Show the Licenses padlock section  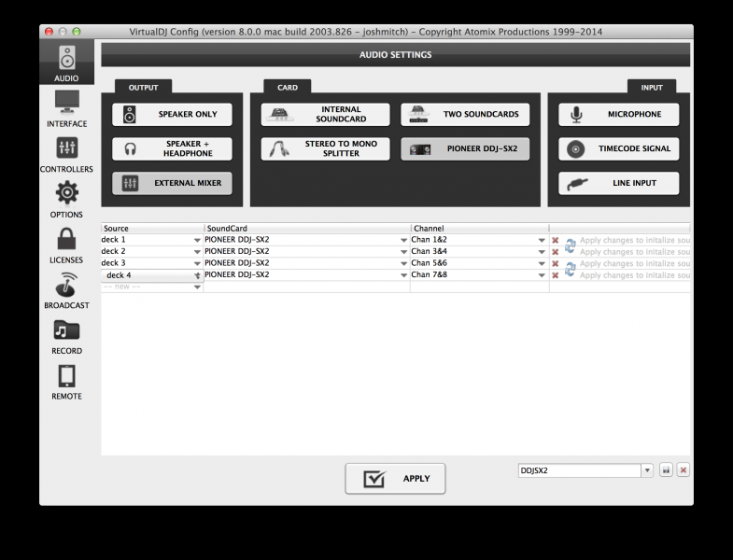pyautogui.click(x=66, y=245)
